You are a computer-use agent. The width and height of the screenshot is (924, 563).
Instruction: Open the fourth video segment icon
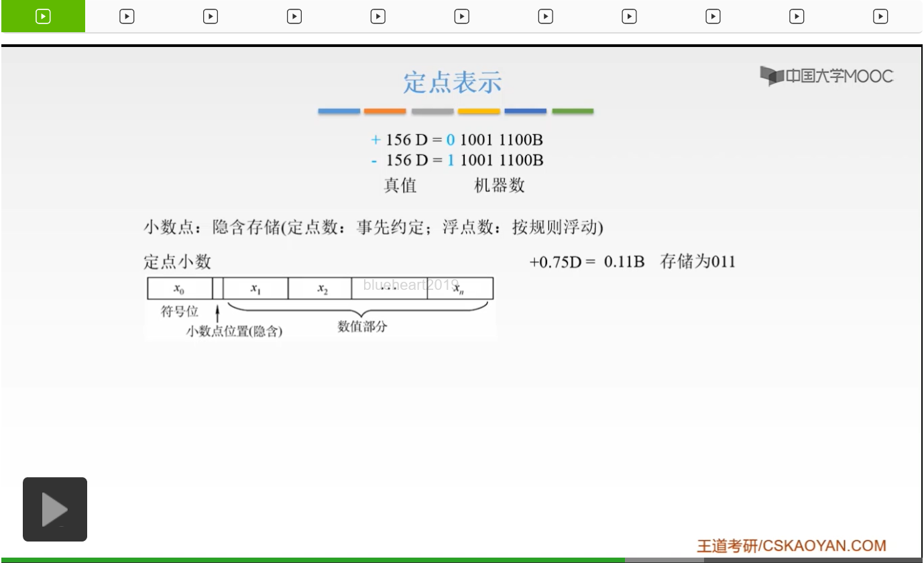click(294, 16)
